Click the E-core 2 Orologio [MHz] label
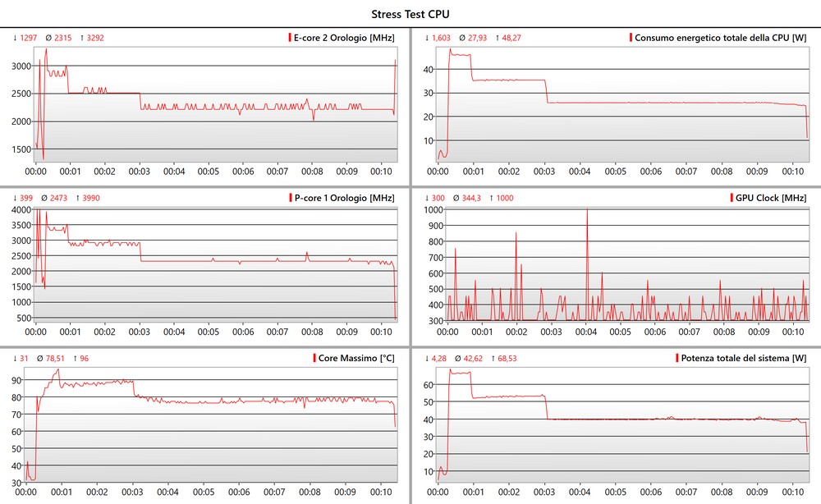Viewport: 821px width, 504px height. [344, 38]
